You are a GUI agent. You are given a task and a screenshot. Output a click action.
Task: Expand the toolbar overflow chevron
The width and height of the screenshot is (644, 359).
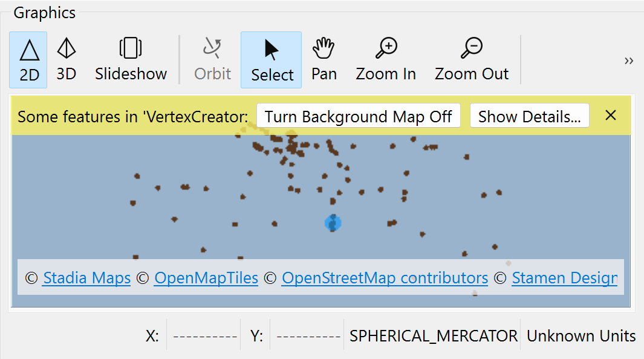(628, 61)
